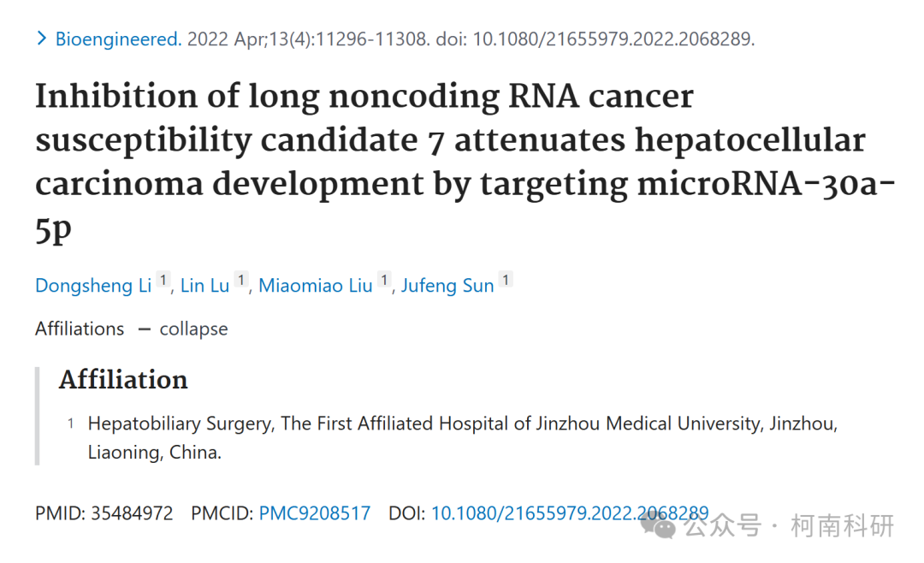Click the article title heading

(465, 162)
